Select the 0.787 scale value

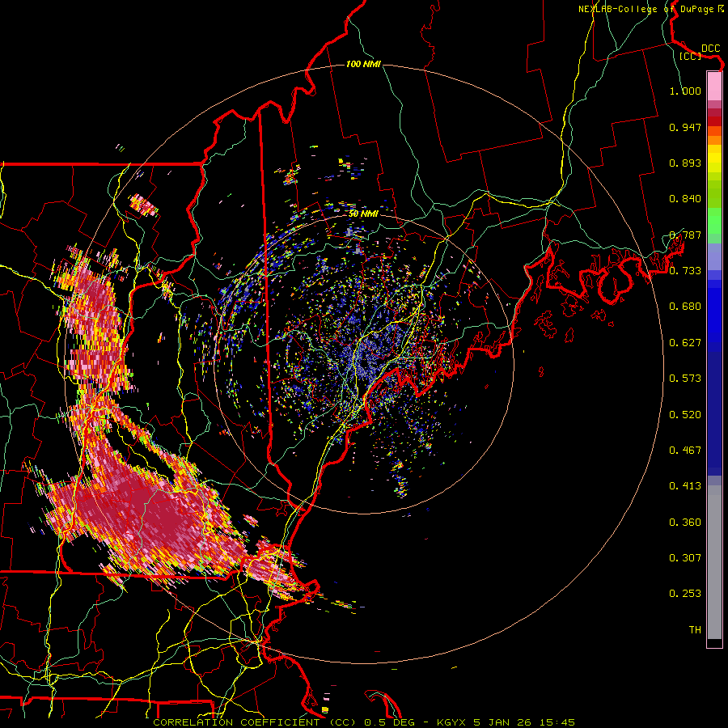[685, 235]
